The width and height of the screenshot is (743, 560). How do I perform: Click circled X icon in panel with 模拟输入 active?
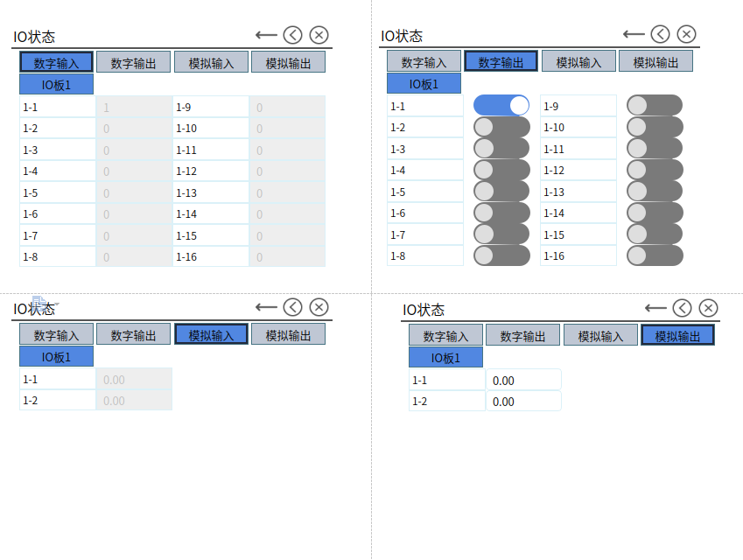(x=319, y=306)
